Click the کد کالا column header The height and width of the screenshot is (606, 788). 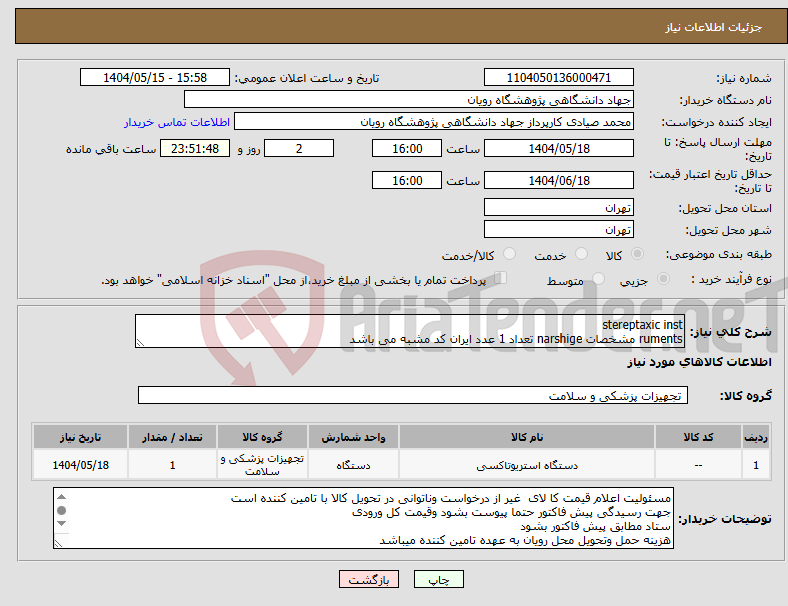[x=698, y=437]
